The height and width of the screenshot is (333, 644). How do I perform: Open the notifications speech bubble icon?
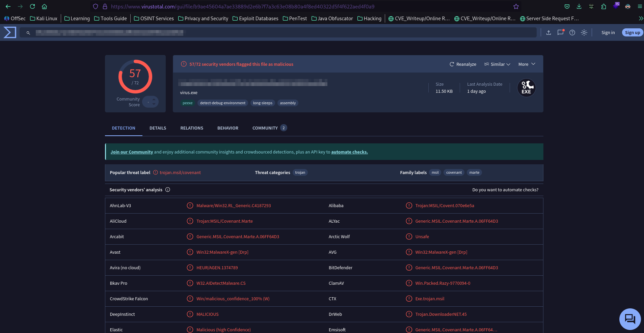coord(560,32)
